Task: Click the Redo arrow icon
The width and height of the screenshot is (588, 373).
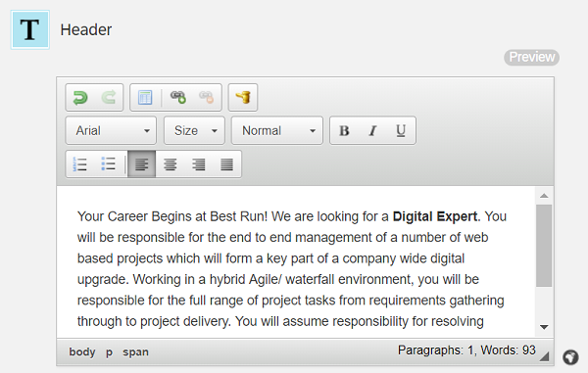Action: click(x=109, y=97)
